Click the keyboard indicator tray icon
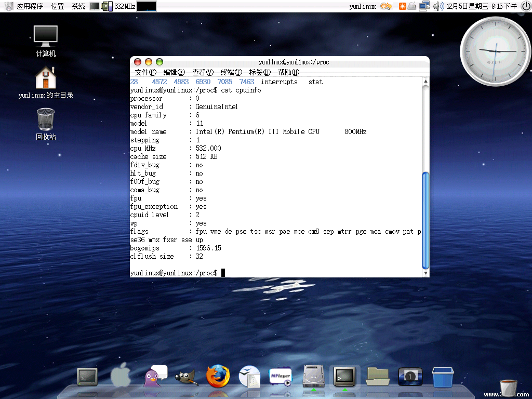Image resolution: width=532 pixels, height=399 pixels. 412,6
